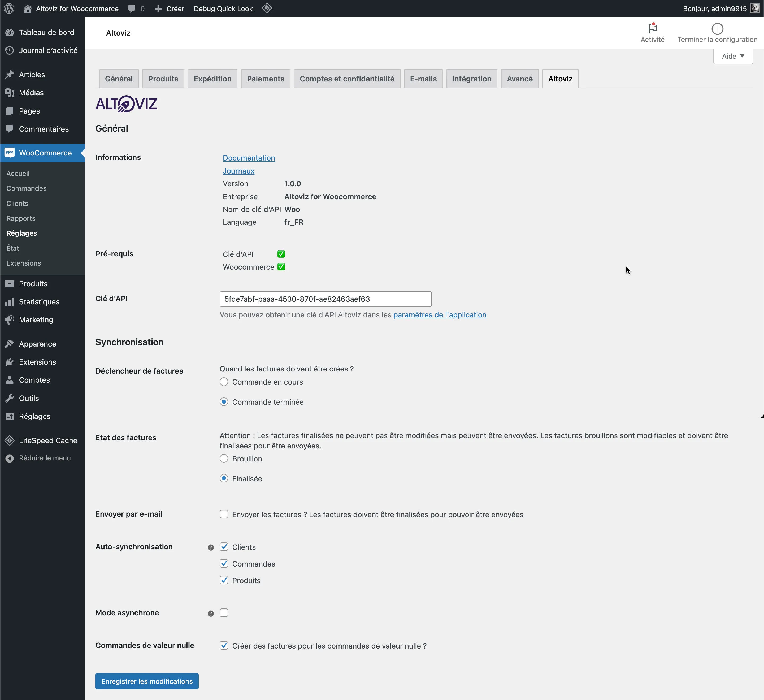The image size is (764, 700).
Task: Toggle invoices for zero-value orders checkbox
Action: click(224, 645)
